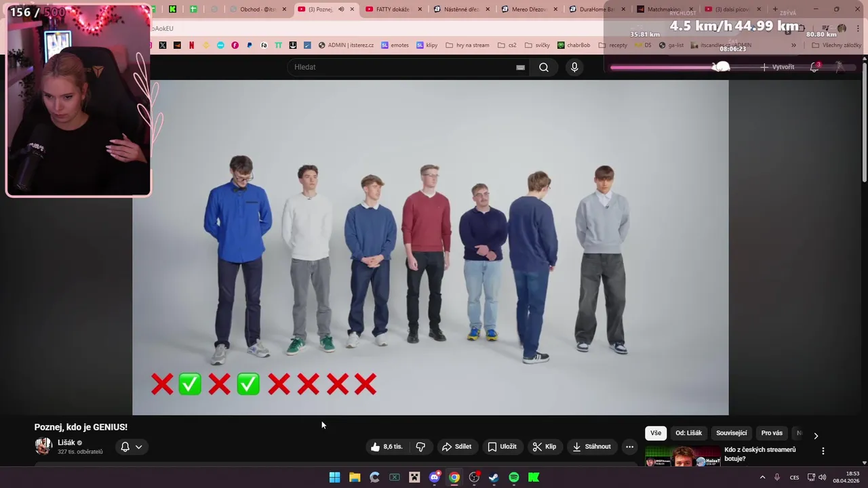The height and width of the screenshot is (488, 868).
Task: Open Google Chrome from the taskbar
Action: click(x=454, y=477)
